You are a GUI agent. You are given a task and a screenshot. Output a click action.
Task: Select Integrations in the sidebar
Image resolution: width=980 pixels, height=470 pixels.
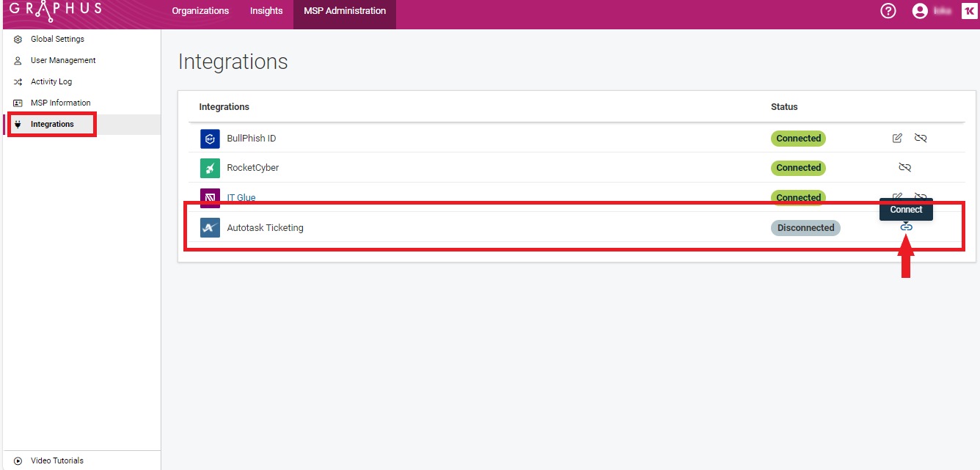tap(81, 124)
